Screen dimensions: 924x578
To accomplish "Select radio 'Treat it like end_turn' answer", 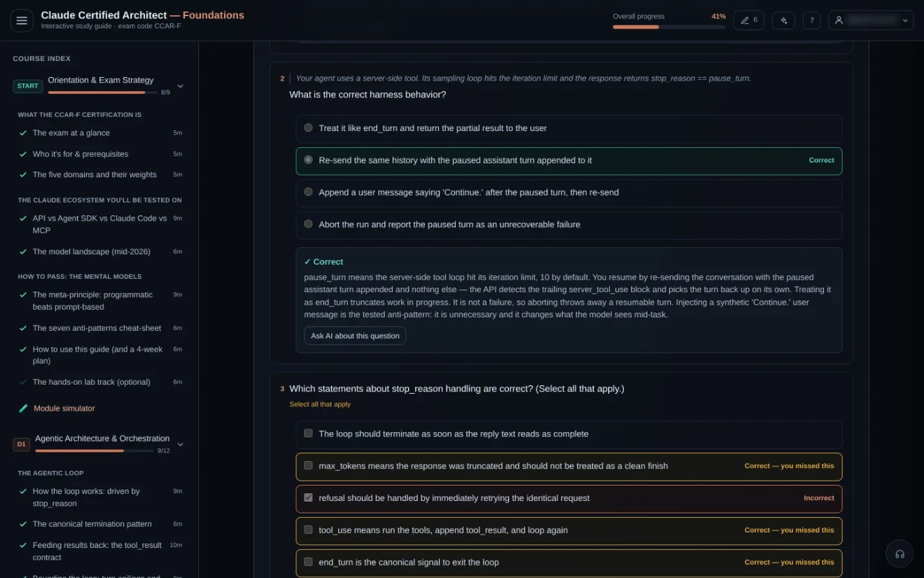I will coord(308,128).
